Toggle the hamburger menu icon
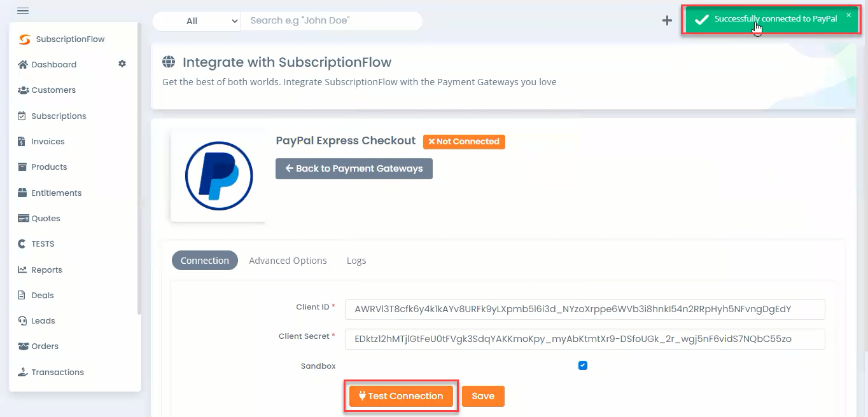The width and height of the screenshot is (868, 417). (23, 11)
